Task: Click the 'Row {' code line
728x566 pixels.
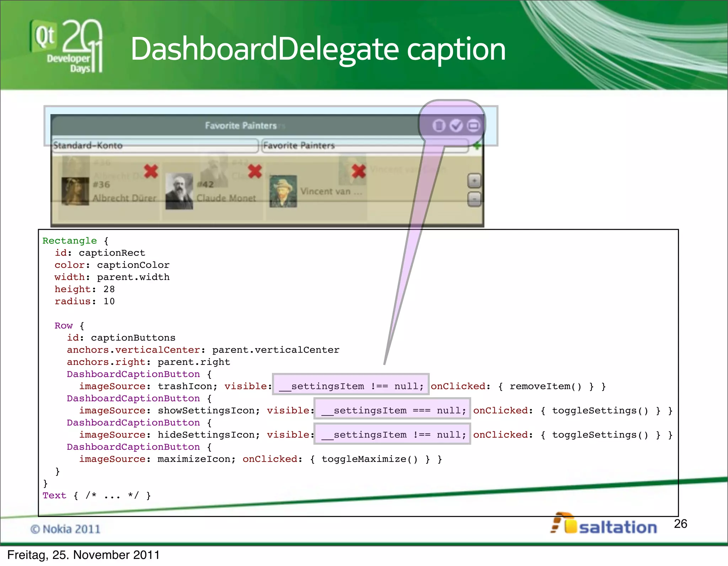Action: click(69, 326)
